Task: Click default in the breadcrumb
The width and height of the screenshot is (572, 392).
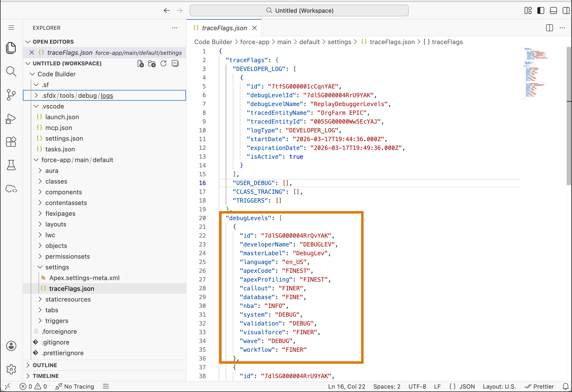Action: pyautogui.click(x=309, y=42)
